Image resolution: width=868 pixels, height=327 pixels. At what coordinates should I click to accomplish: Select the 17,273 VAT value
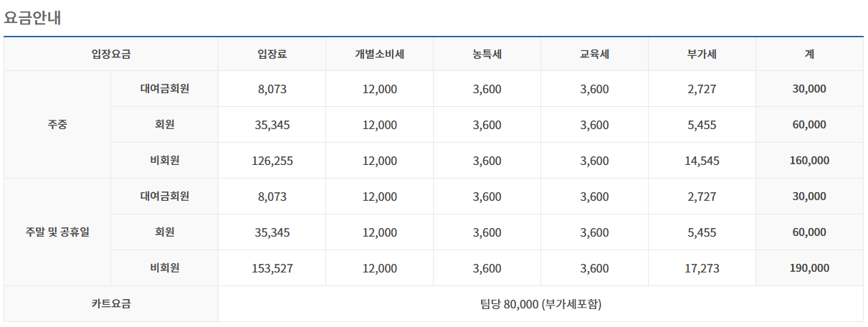coord(702,268)
